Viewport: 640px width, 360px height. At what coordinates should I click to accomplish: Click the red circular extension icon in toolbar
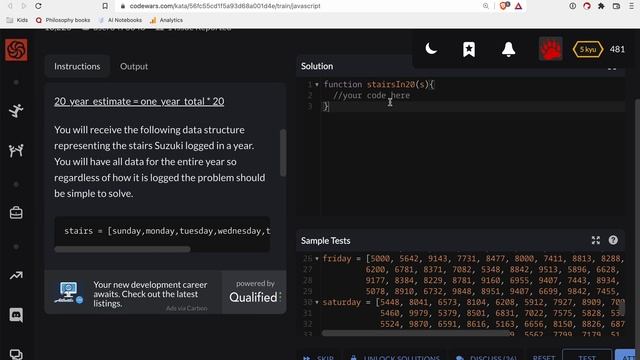pos(587,6)
